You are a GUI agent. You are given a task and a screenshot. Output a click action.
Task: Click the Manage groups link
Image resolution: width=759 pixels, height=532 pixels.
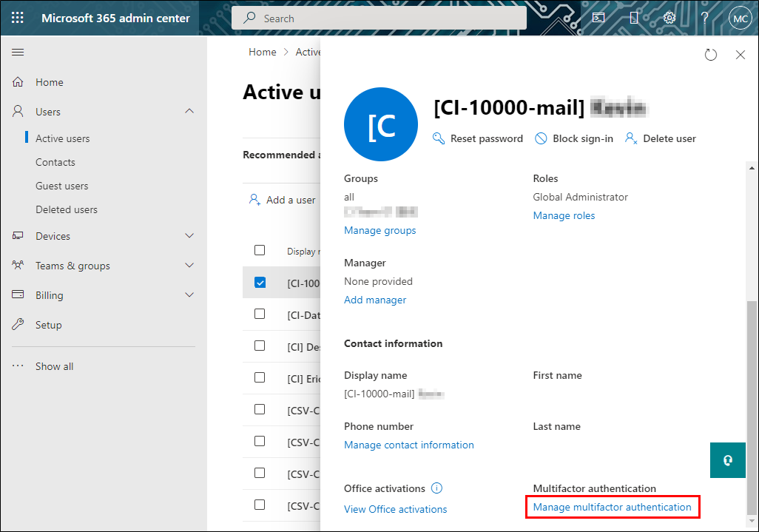380,230
